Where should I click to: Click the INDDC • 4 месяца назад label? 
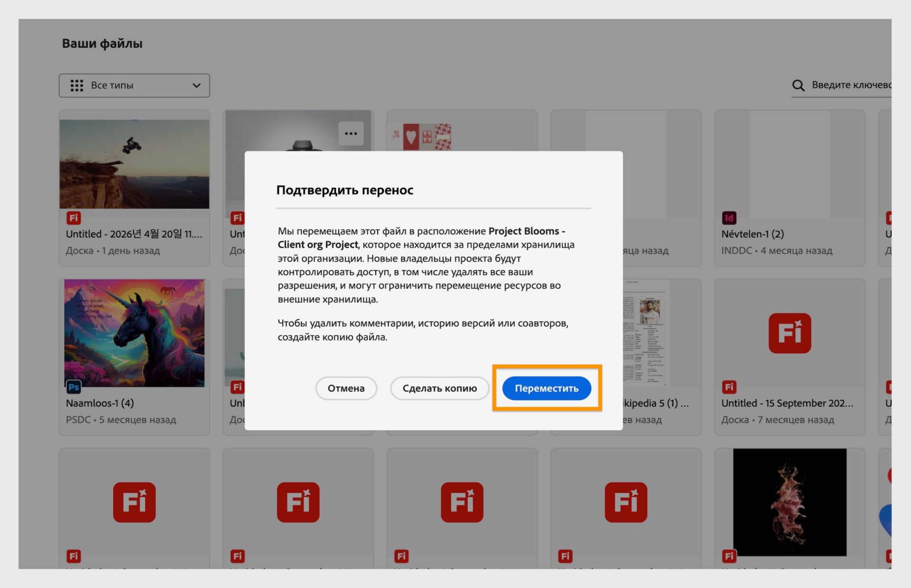[x=777, y=250]
